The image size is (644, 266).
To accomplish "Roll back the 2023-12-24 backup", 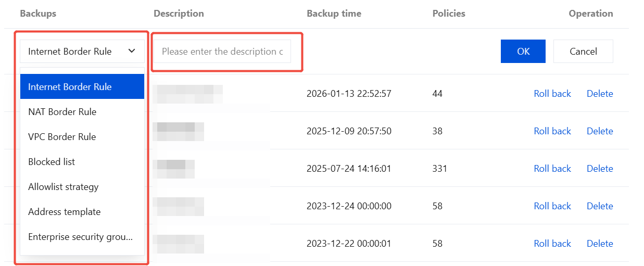I will 552,206.
